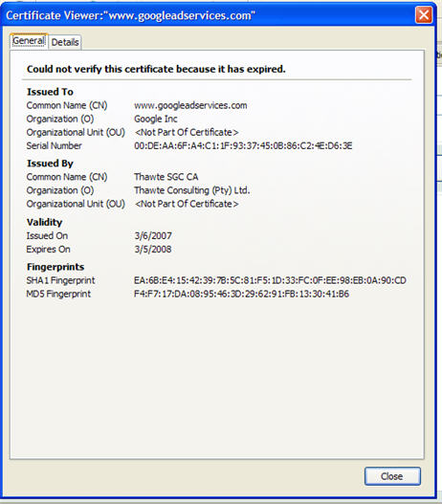The image size is (442, 504).
Task: Select common name www.googleadservices.com value
Action: click(190, 105)
